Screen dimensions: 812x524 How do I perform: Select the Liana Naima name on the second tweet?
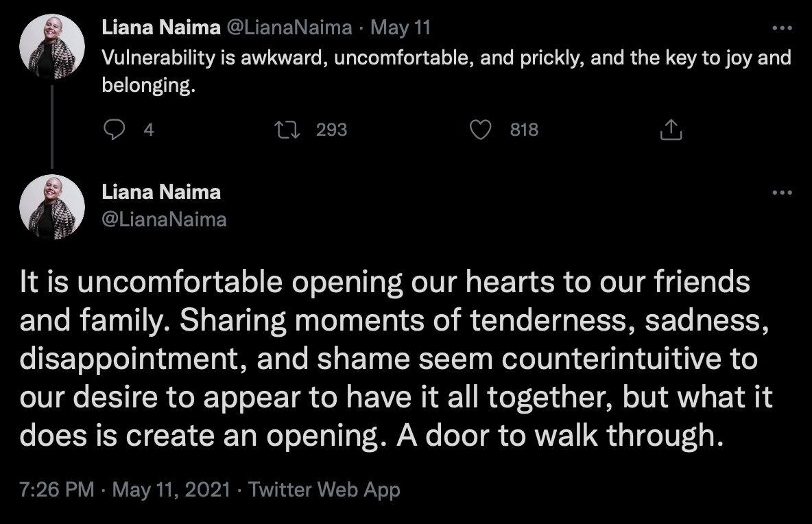pos(161,192)
